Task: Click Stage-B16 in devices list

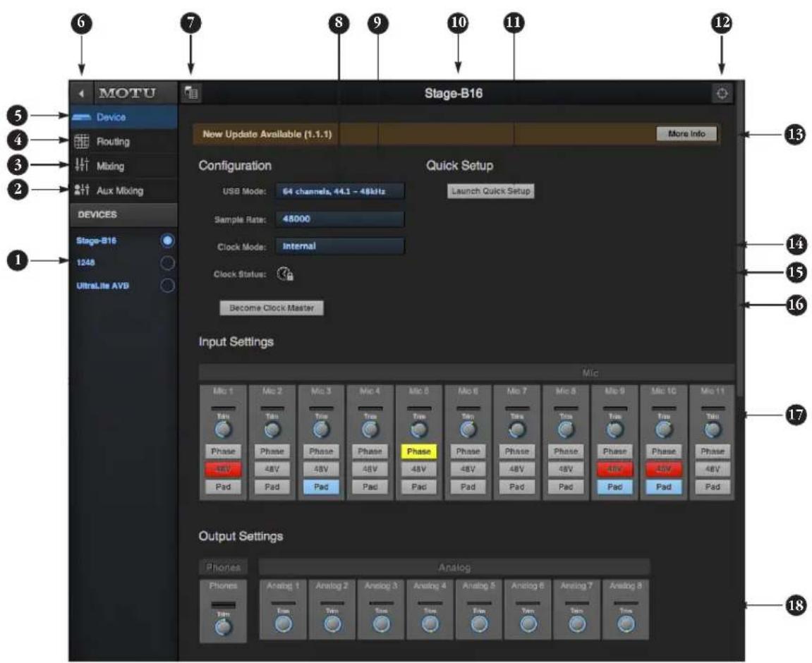Action: (x=97, y=241)
